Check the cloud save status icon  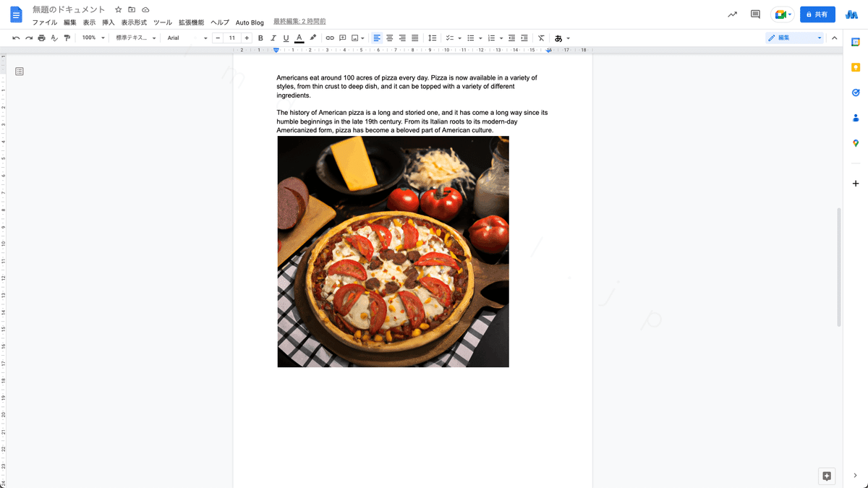(x=145, y=10)
